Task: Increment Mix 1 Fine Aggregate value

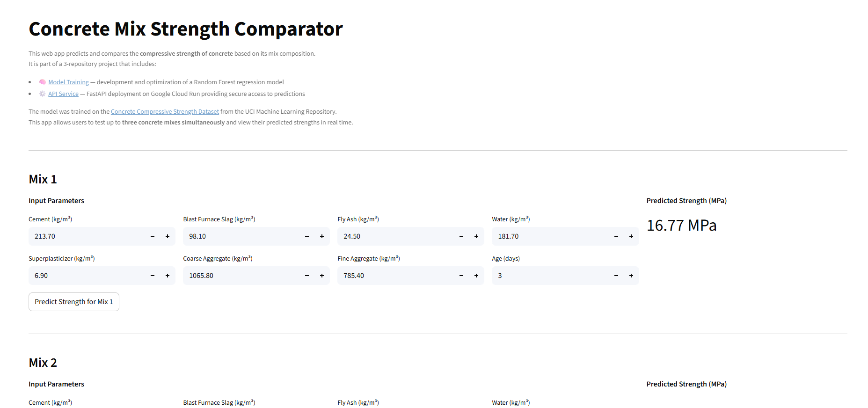Action: [476, 276]
